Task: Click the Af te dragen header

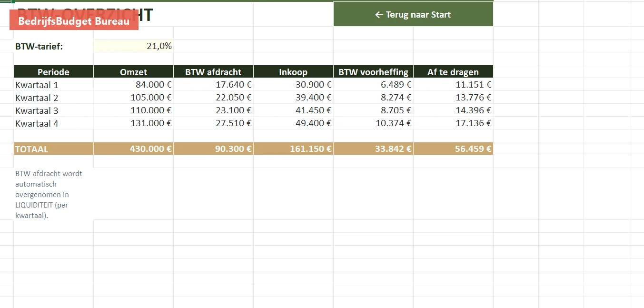Action: [x=453, y=72]
